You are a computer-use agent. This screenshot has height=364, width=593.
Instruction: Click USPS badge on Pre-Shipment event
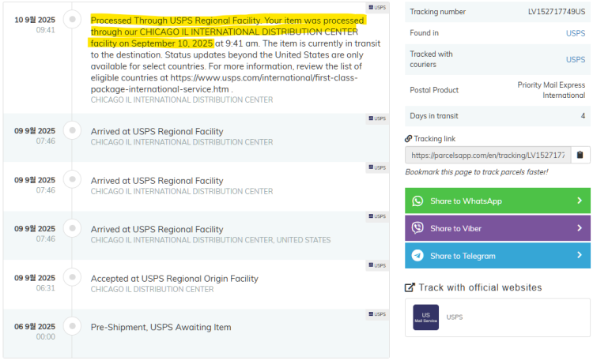tap(377, 314)
